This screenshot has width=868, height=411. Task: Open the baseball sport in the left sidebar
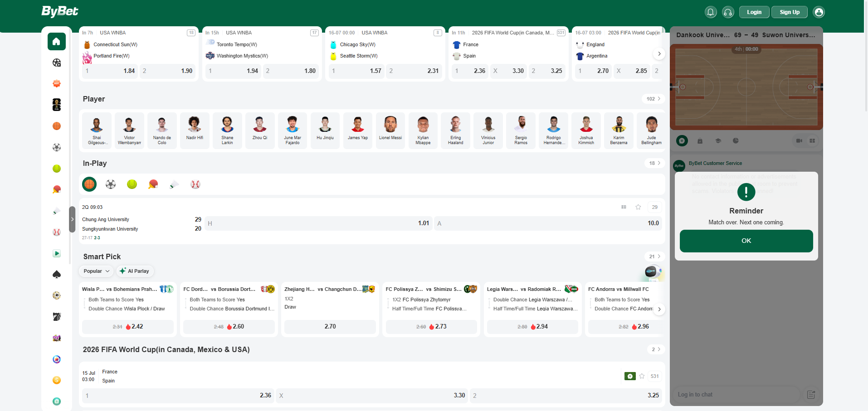57,232
